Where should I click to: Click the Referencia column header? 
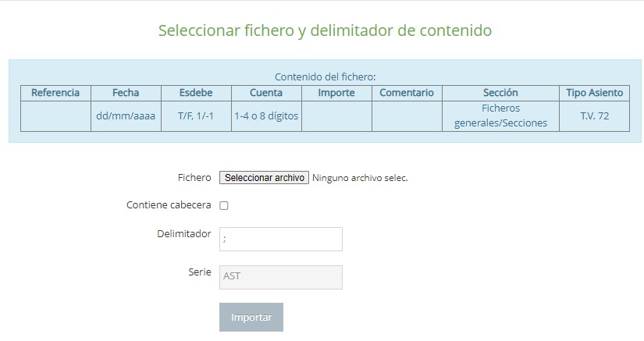[55, 93]
